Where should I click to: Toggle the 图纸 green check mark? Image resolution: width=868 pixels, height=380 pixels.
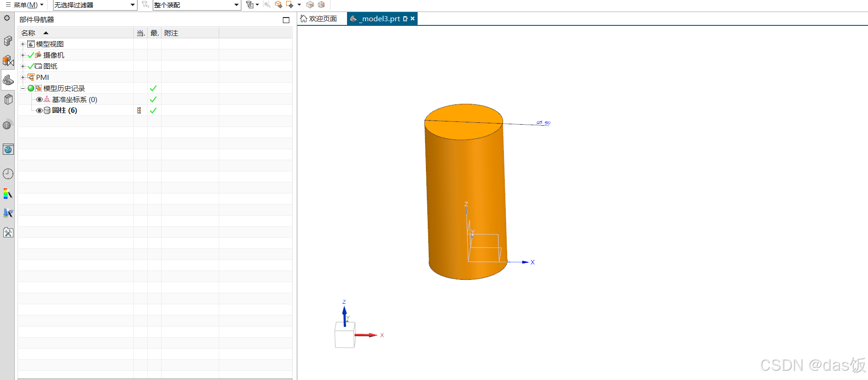(x=31, y=66)
